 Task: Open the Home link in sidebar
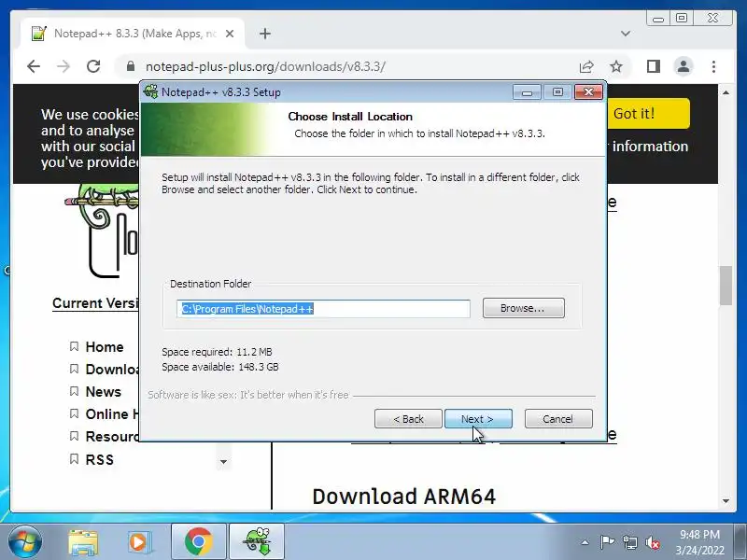tap(105, 347)
